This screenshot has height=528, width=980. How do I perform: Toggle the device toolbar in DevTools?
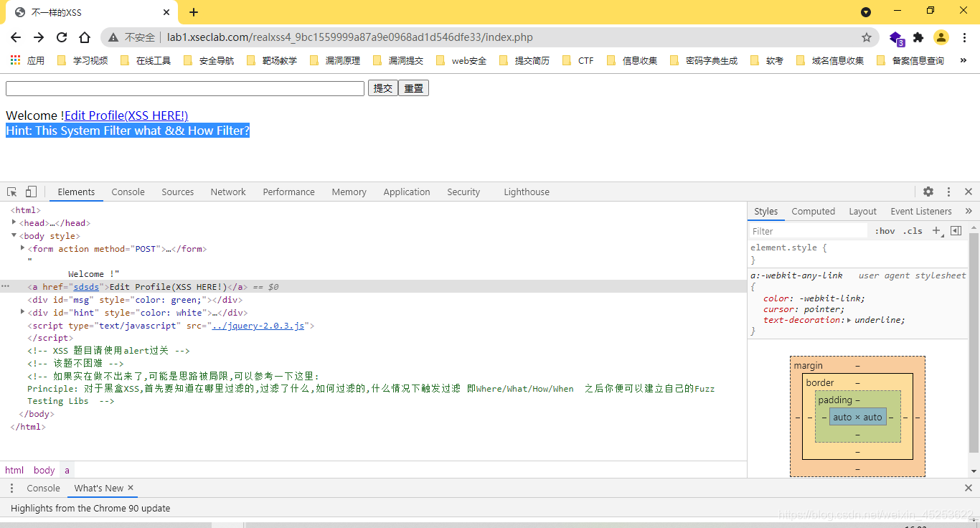[x=31, y=192]
